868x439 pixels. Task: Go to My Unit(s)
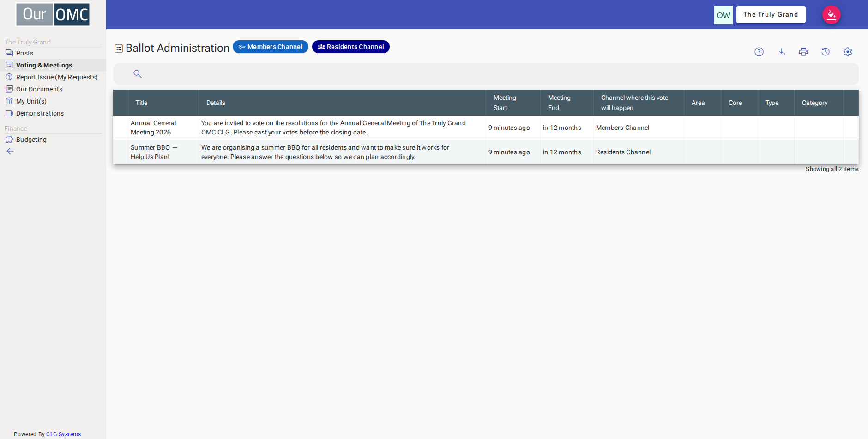point(53,101)
